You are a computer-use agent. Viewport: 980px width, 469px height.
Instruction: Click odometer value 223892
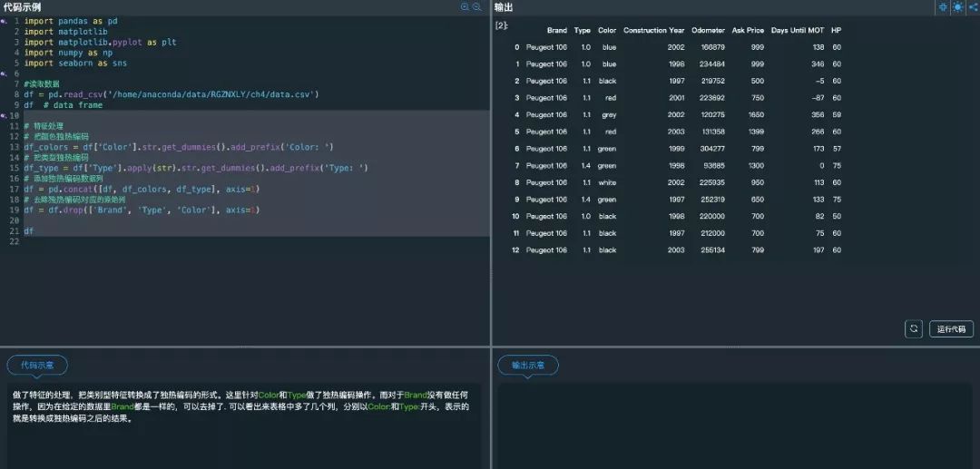(713, 98)
